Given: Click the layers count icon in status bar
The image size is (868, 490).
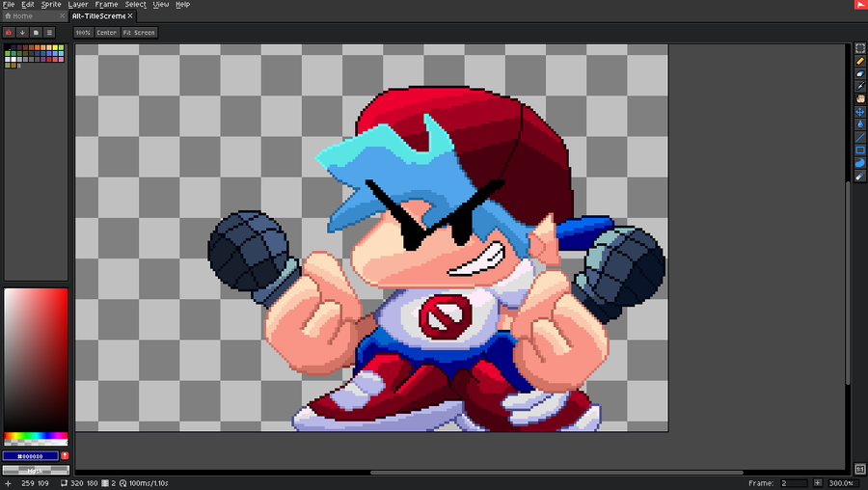Looking at the screenshot, I should [104, 483].
